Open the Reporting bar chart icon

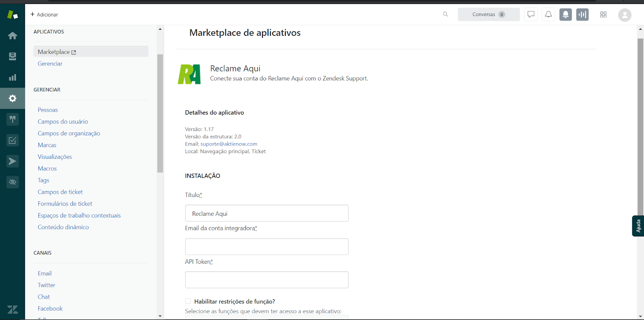coord(12,77)
